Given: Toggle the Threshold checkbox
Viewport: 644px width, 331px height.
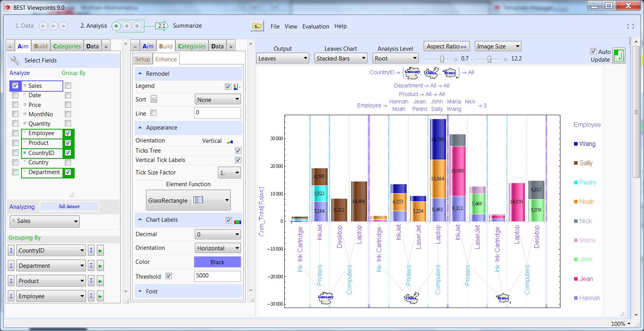Looking at the screenshot, I should pos(168,276).
